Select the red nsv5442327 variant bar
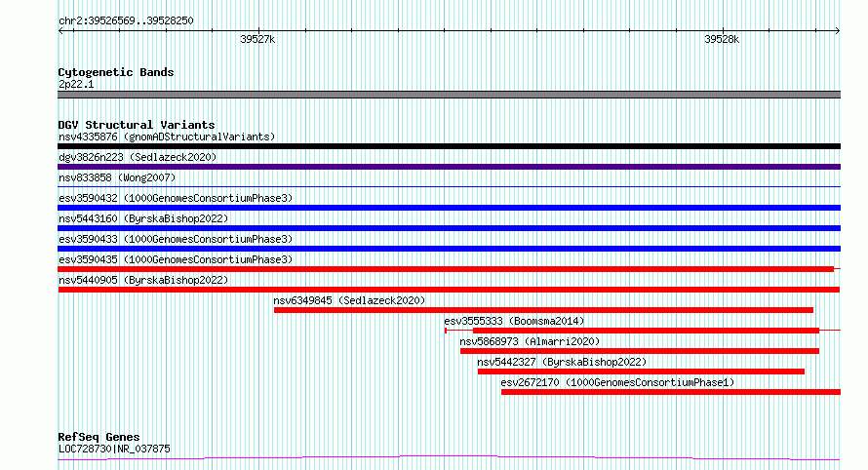This screenshot has height=470, width=868. point(641,372)
